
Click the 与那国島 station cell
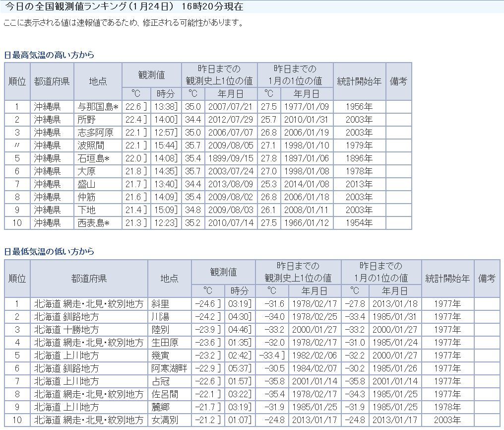tap(97, 107)
